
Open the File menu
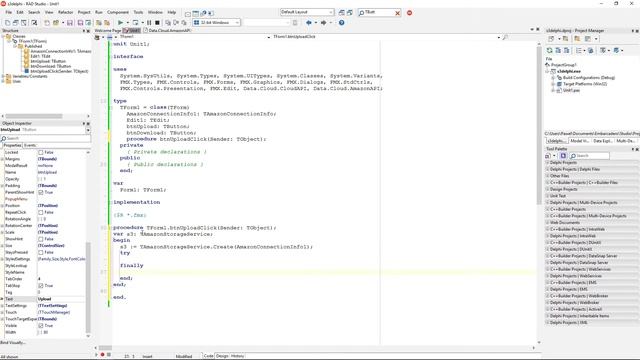click(9, 12)
